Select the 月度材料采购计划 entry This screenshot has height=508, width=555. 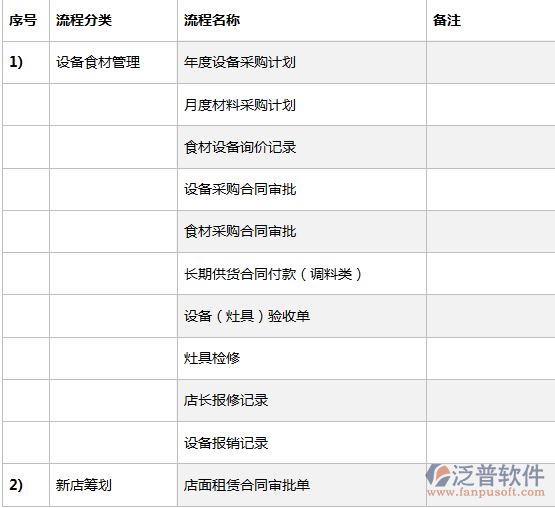click(240, 105)
